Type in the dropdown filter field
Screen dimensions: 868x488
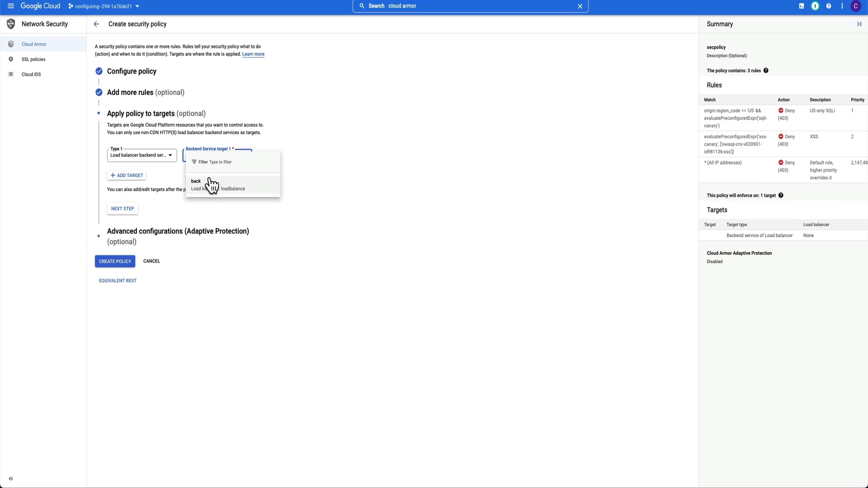[x=235, y=162]
